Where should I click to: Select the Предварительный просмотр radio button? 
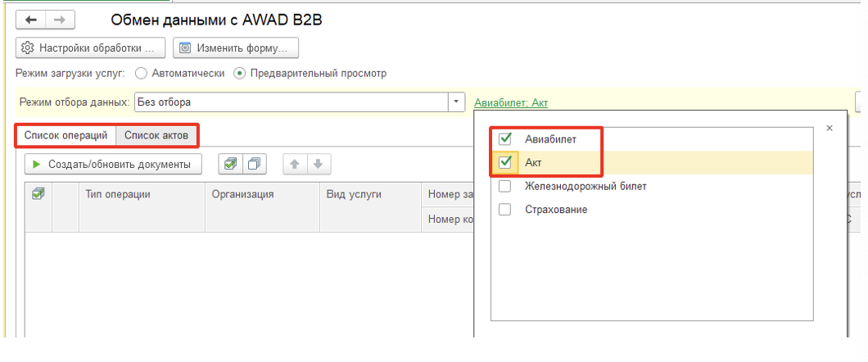239,74
